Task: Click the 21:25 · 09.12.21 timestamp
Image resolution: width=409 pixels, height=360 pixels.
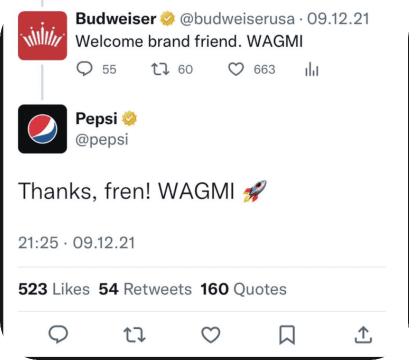Action: [77, 243]
